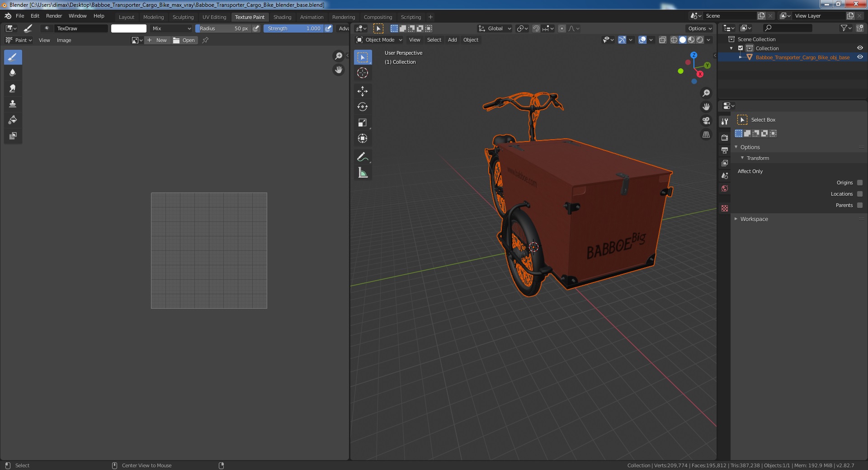Hide Collection using its eye icon
Screen dimensions: 868x470
pyautogui.click(x=860, y=48)
